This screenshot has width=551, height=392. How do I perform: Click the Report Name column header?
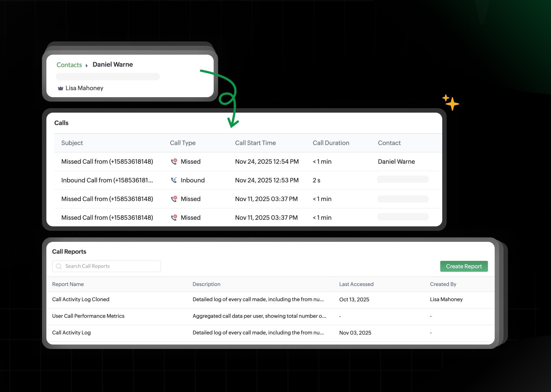(68, 284)
